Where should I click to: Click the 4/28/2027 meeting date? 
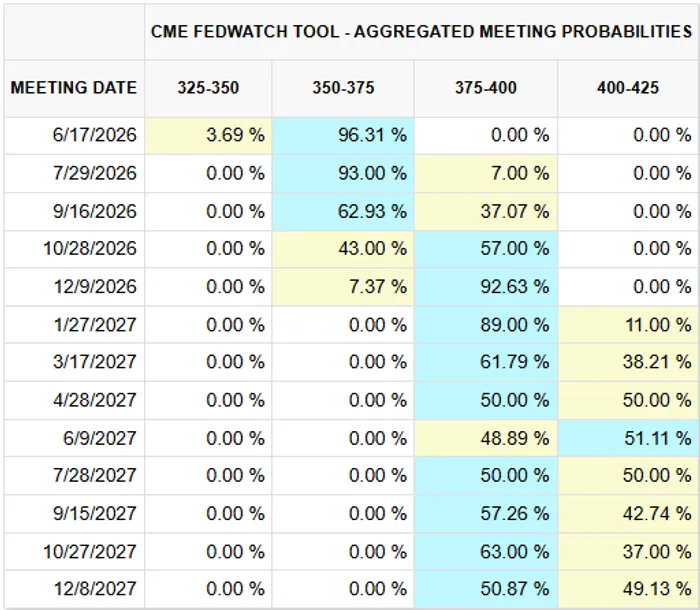tap(95, 400)
